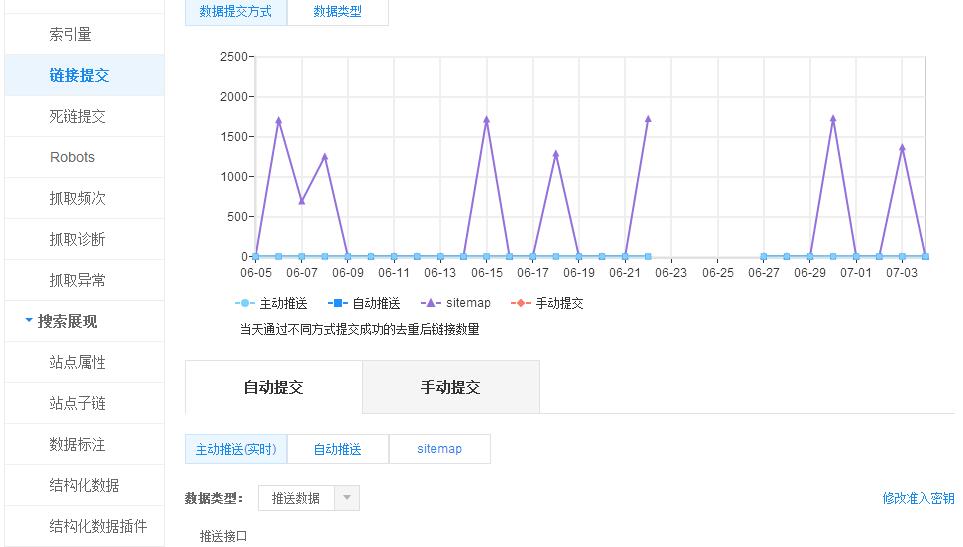963x547 pixels.
Task: Switch to the 手动提交 tab
Action: pyautogui.click(x=450, y=387)
